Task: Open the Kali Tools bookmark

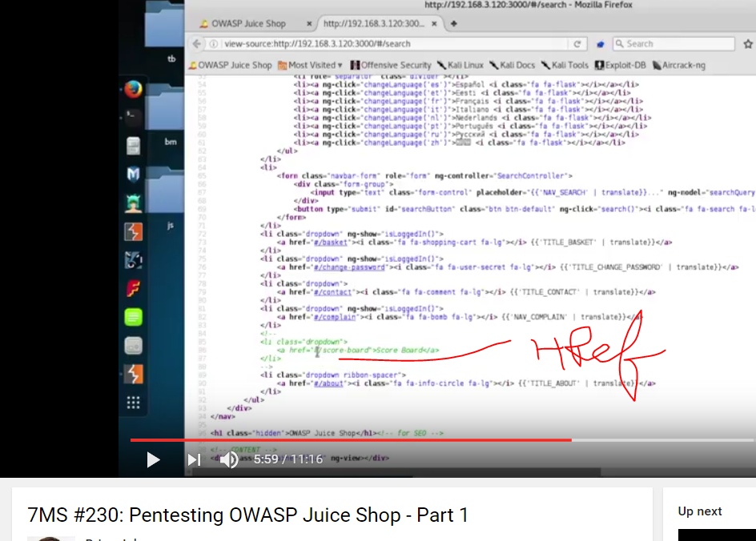Action: [565, 65]
